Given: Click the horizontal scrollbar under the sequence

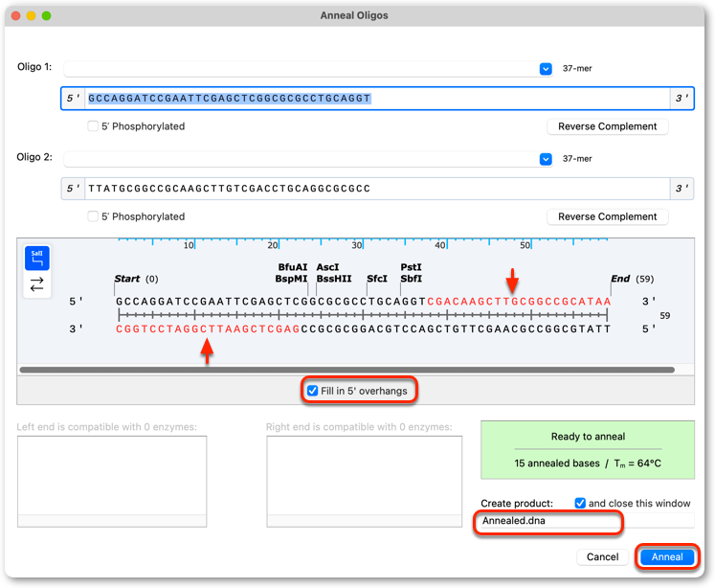Looking at the screenshot, I should [347, 370].
